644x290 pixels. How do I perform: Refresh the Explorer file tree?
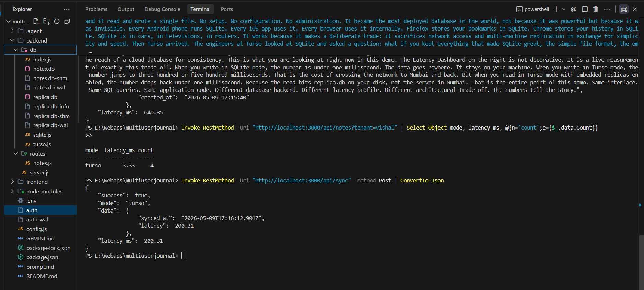(x=57, y=21)
